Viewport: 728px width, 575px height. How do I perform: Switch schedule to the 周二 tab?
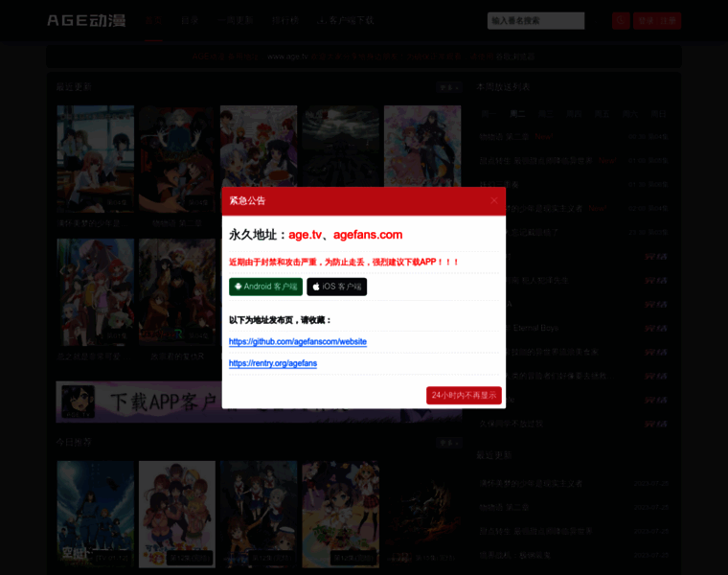(x=517, y=114)
